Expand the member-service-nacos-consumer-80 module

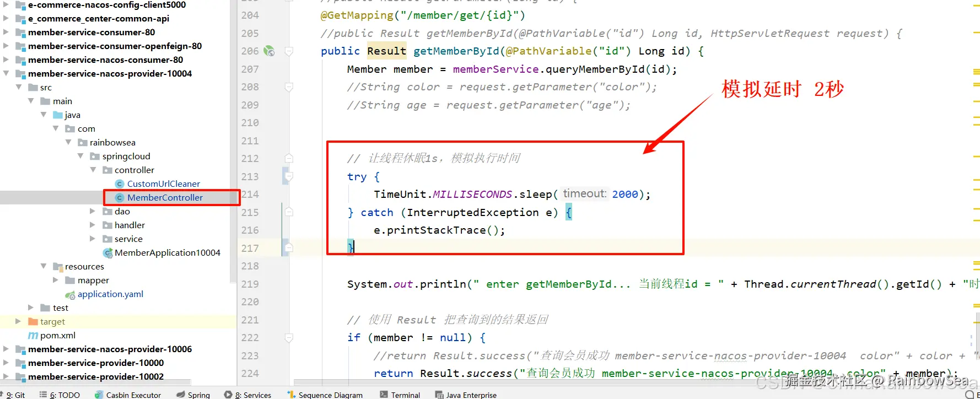(x=6, y=60)
